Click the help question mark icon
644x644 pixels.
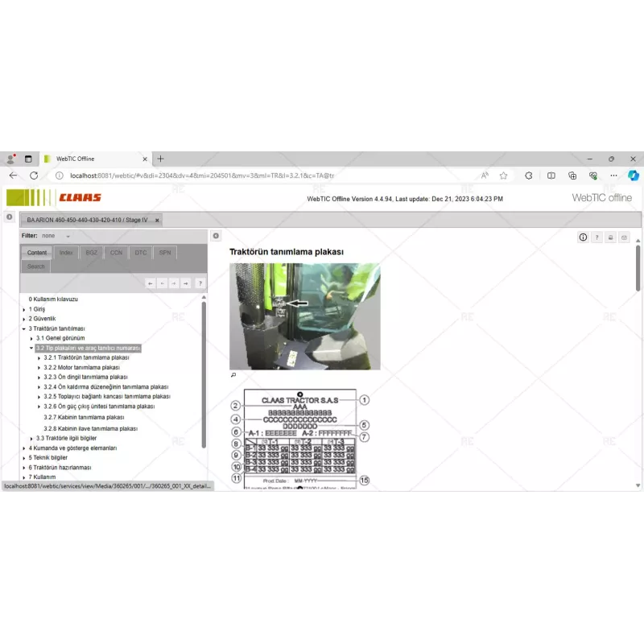coord(597,237)
